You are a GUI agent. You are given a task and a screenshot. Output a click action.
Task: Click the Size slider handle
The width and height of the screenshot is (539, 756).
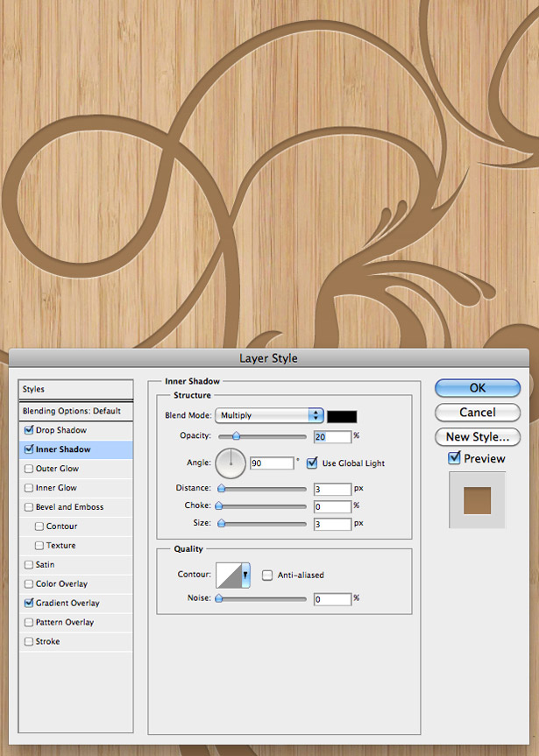coord(222,523)
